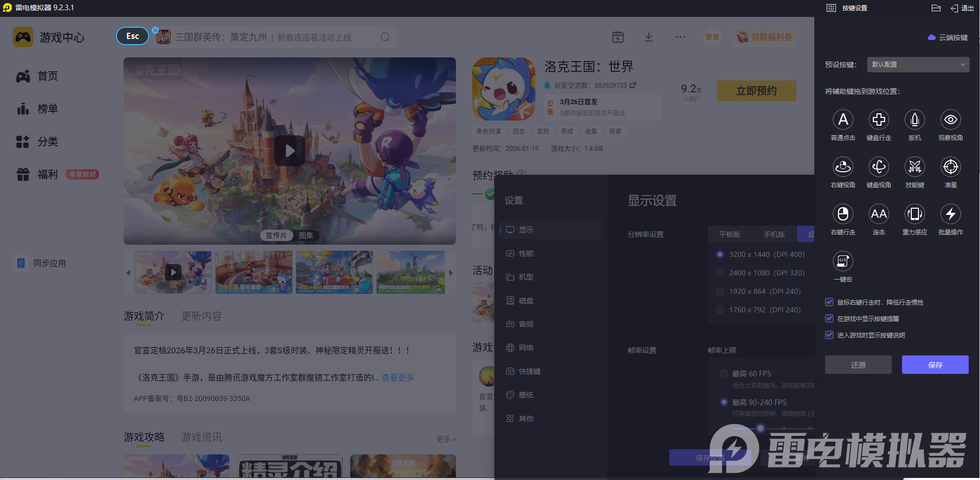Open the calendar icon in game center
Screen dimensions: 980x480
pyautogui.click(x=618, y=37)
